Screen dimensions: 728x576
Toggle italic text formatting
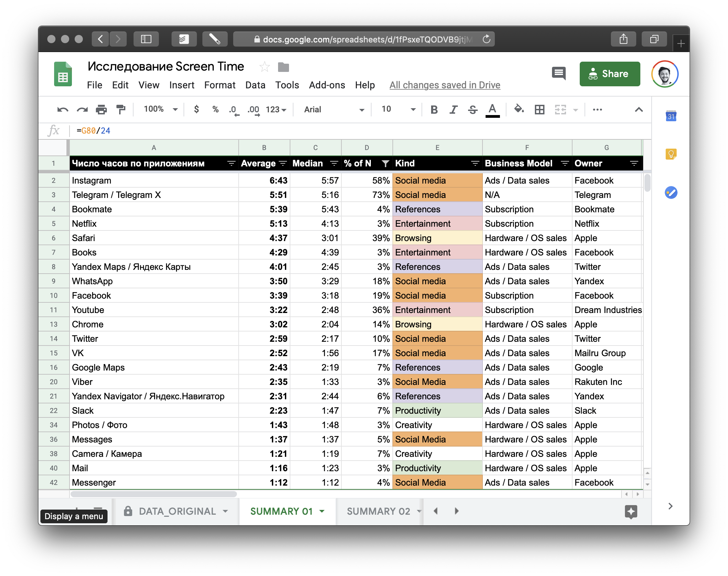(x=453, y=110)
